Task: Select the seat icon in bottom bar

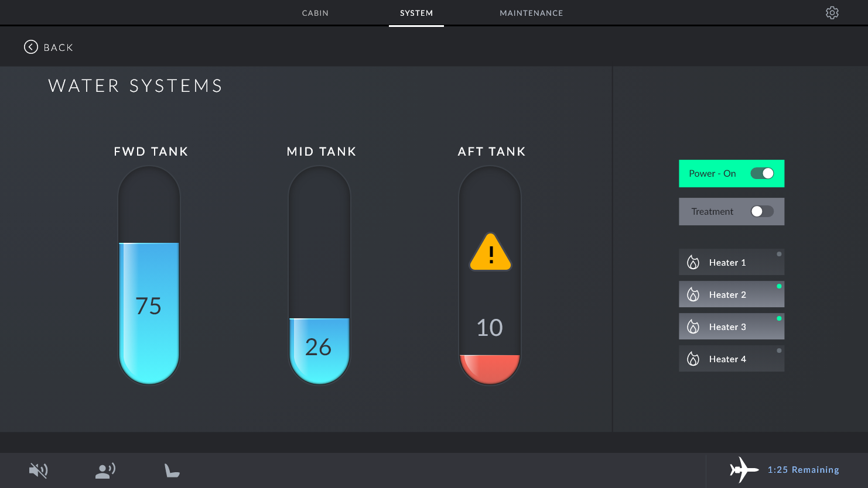Action: (x=172, y=470)
